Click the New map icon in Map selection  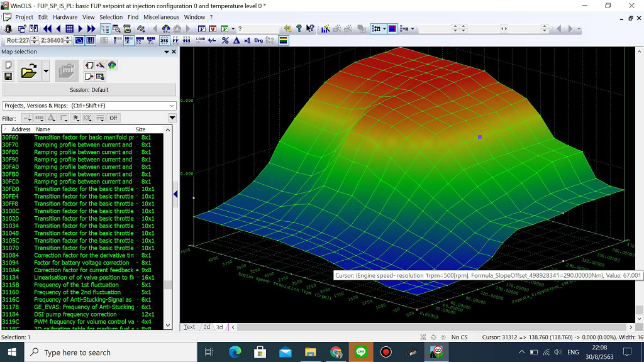(x=8, y=65)
